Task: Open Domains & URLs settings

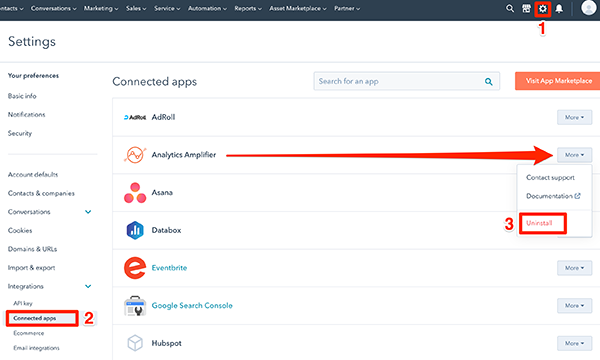Action: (x=33, y=249)
